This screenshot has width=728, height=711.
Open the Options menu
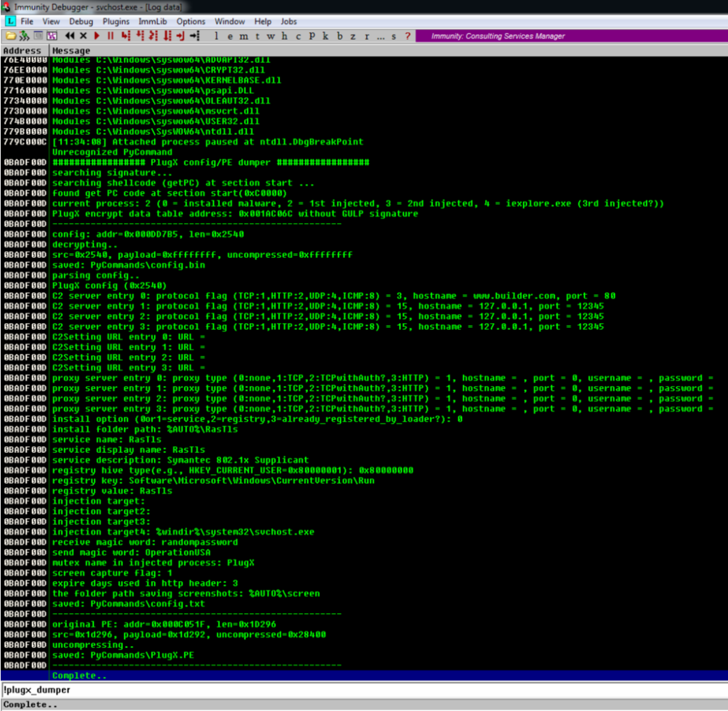pos(191,22)
